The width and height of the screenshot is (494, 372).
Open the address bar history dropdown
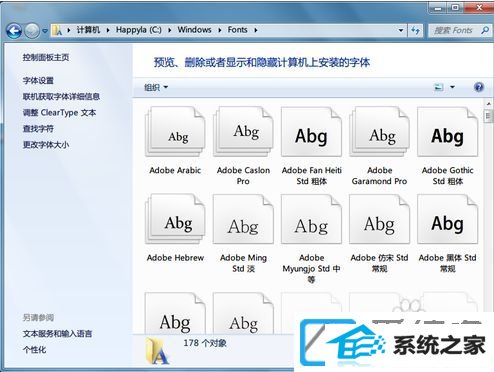pyautogui.click(x=401, y=30)
